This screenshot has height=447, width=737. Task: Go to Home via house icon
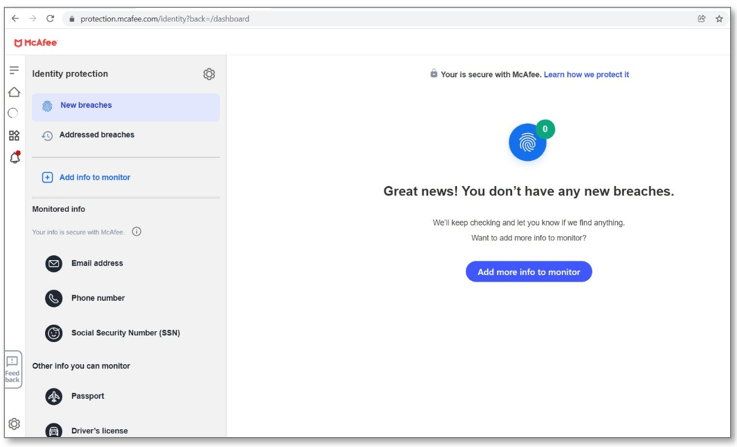pyautogui.click(x=14, y=92)
